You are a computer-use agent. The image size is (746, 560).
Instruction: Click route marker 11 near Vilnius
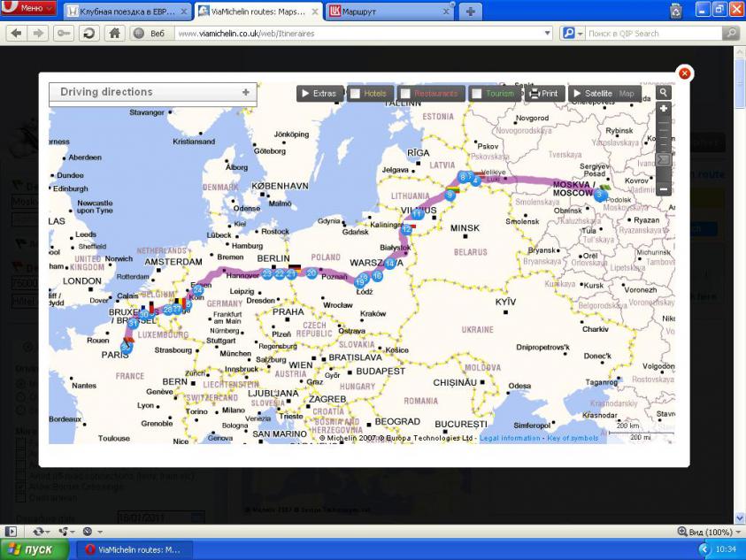417,214
